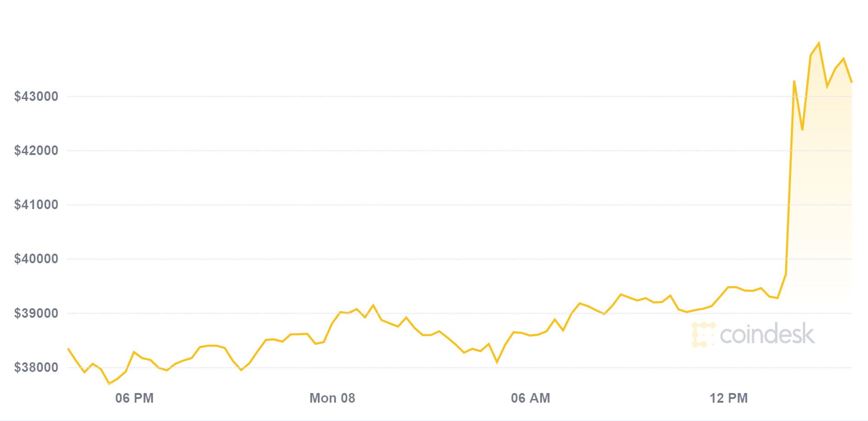The width and height of the screenshot is (868, 421).
Task: Click the $43000 y-axis label
Action: tap(36, 96)
